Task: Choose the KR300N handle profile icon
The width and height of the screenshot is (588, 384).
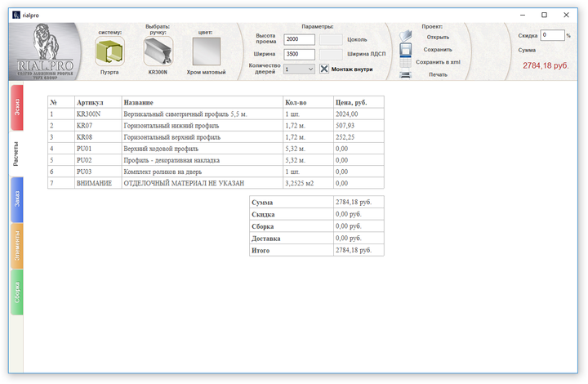Action: click(x=158, y=51)
